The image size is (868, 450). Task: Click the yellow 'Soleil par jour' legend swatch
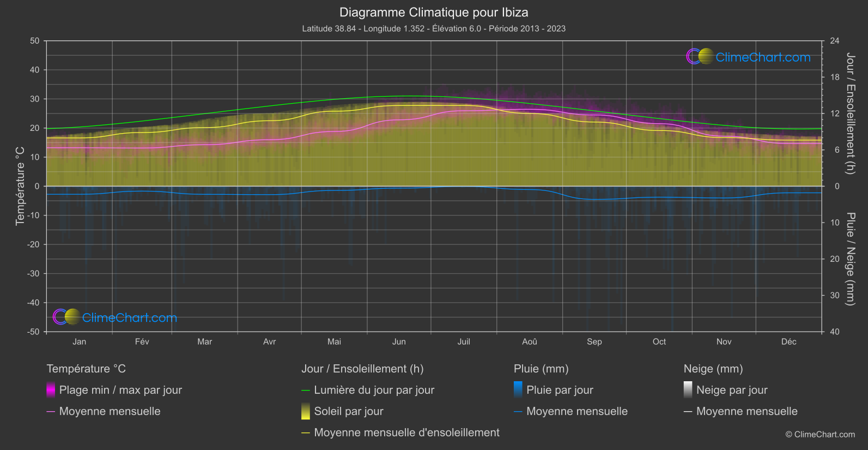pos(306,411)
